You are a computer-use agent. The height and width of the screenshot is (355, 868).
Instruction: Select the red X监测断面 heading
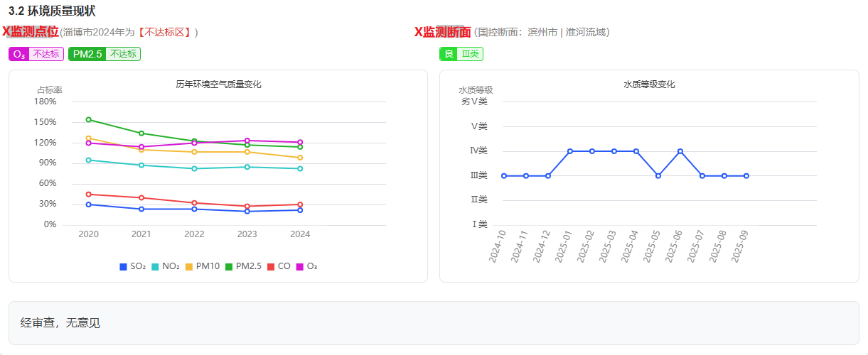442,32
